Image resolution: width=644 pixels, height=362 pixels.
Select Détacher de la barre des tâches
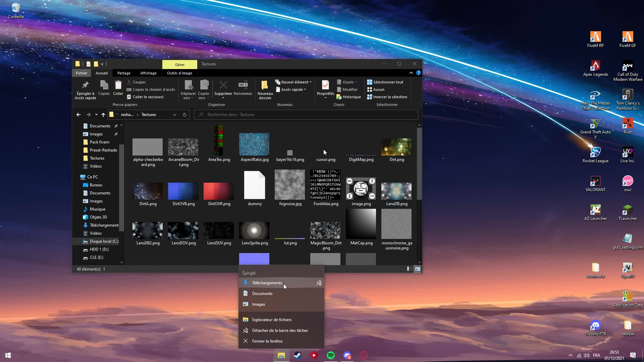coord(280,330)
